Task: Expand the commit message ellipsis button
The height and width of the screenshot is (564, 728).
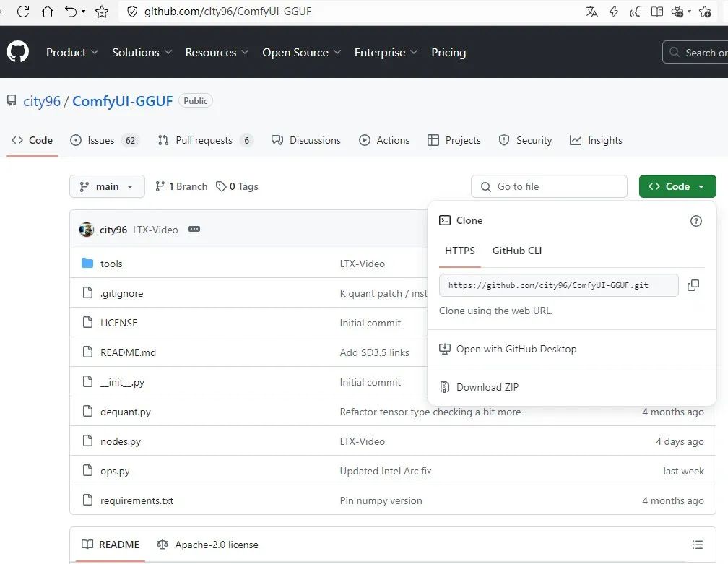Action: click(x=194, y=229)
